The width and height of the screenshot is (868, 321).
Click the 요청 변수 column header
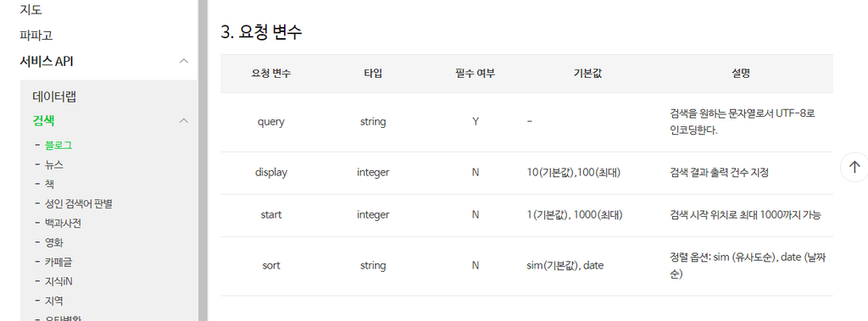click(x=271, y=74)
